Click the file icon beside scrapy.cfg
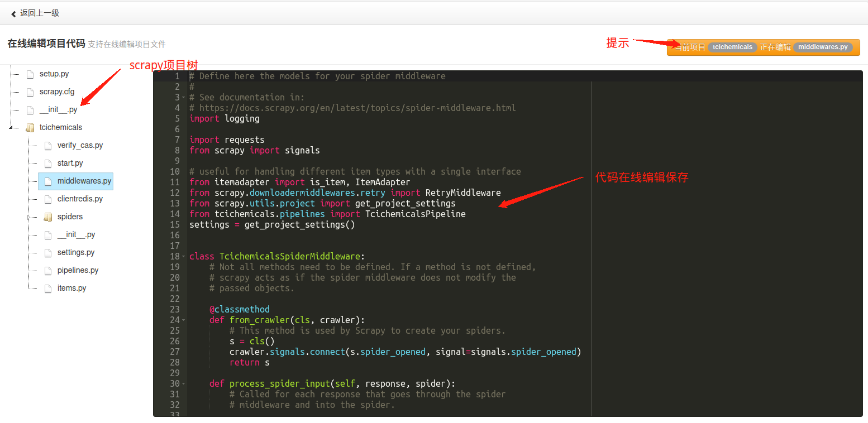 coord(30,92)
